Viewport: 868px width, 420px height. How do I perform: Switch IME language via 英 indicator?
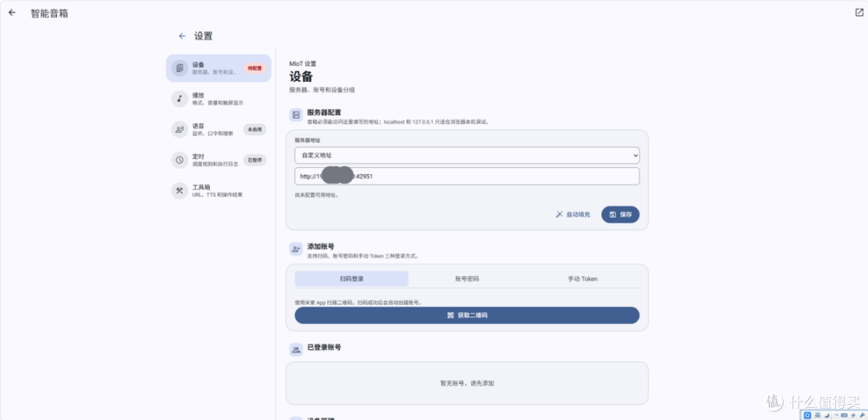pyautogui.click(x=817, y=415)
